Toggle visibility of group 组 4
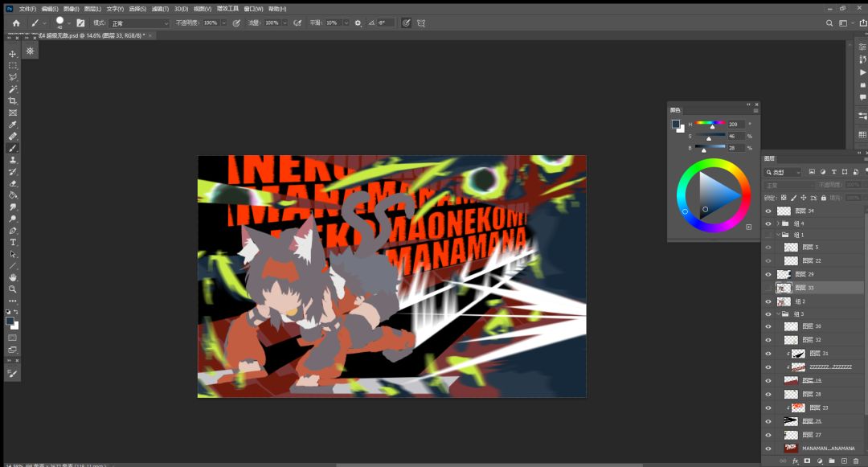This screenshot has height=467, width=868. tap(768, 223)
